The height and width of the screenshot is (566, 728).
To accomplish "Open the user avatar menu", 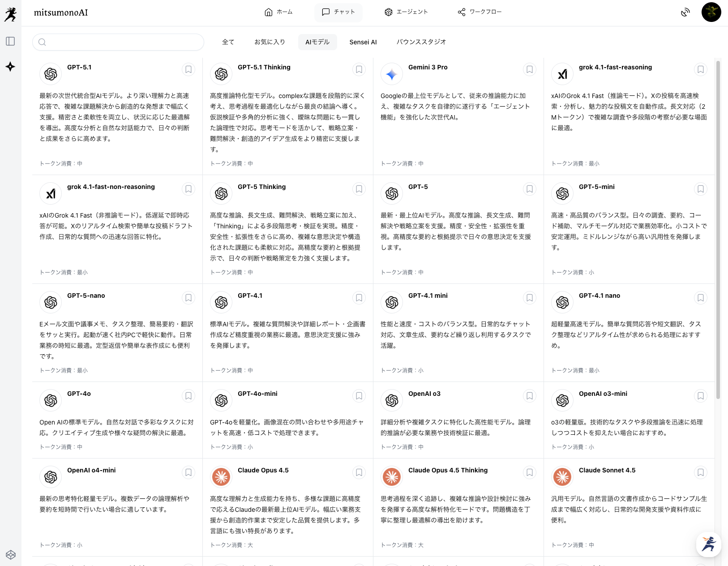I will [x=711, y=12].
